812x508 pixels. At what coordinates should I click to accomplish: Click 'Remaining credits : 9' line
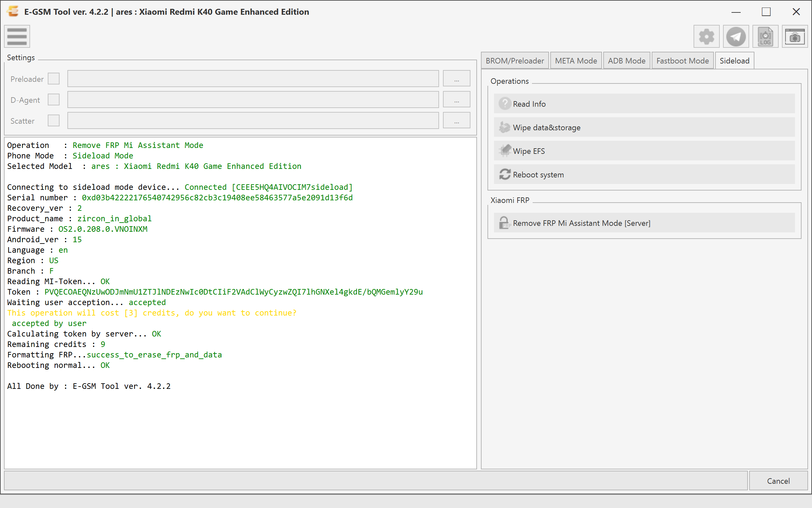pos(56,344)
